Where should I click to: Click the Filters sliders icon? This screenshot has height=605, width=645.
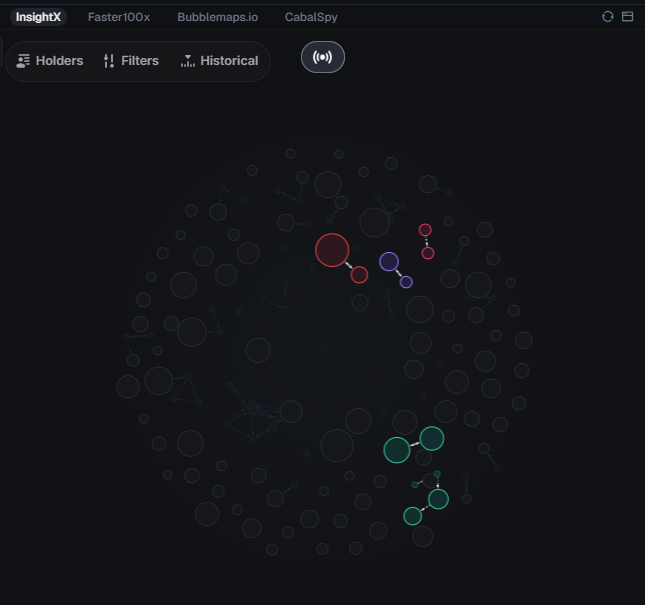coord(109,61)
